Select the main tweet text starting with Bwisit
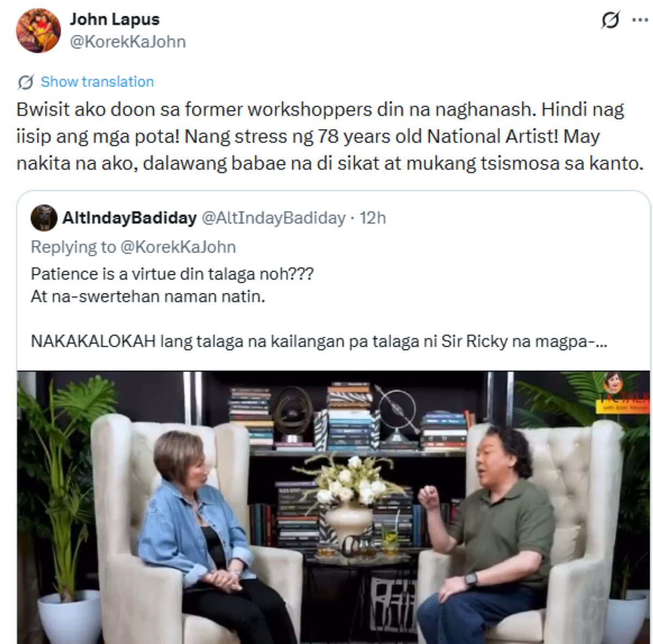The width and height of the screenshot is (653, 644). point(330,136)
